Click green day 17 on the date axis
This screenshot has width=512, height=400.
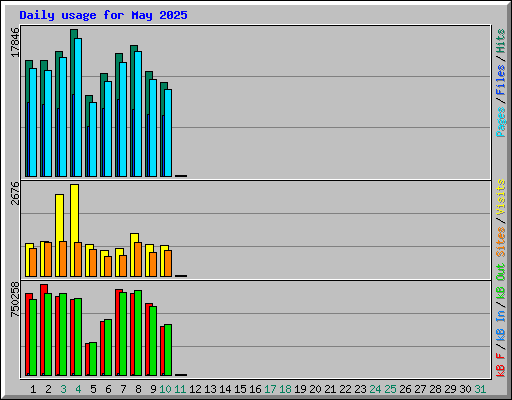(270, 389)
